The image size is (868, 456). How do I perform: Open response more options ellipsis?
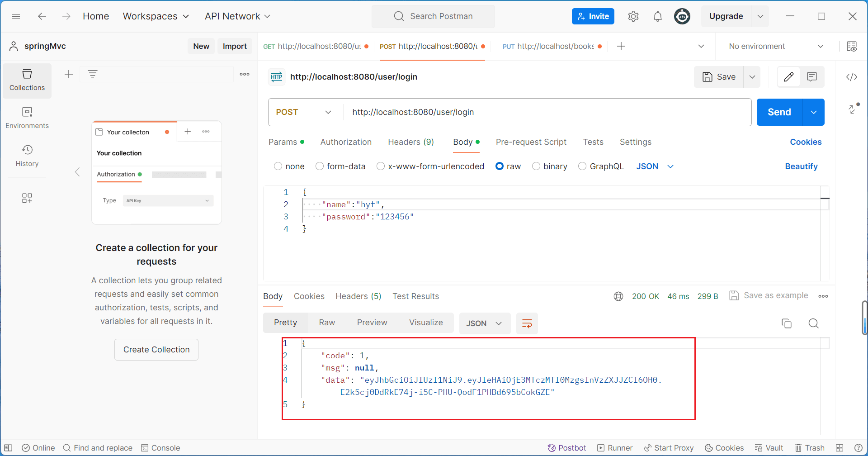click(823, 296)
